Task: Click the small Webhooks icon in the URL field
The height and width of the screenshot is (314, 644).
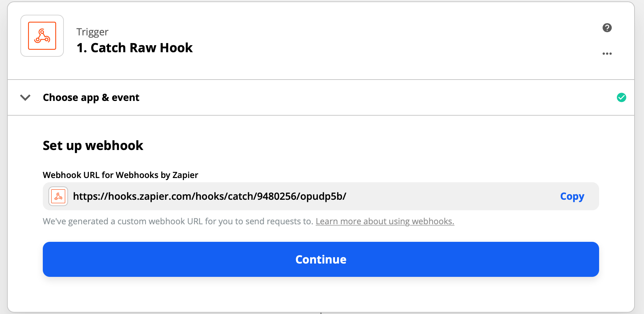Action: point(58,196)
